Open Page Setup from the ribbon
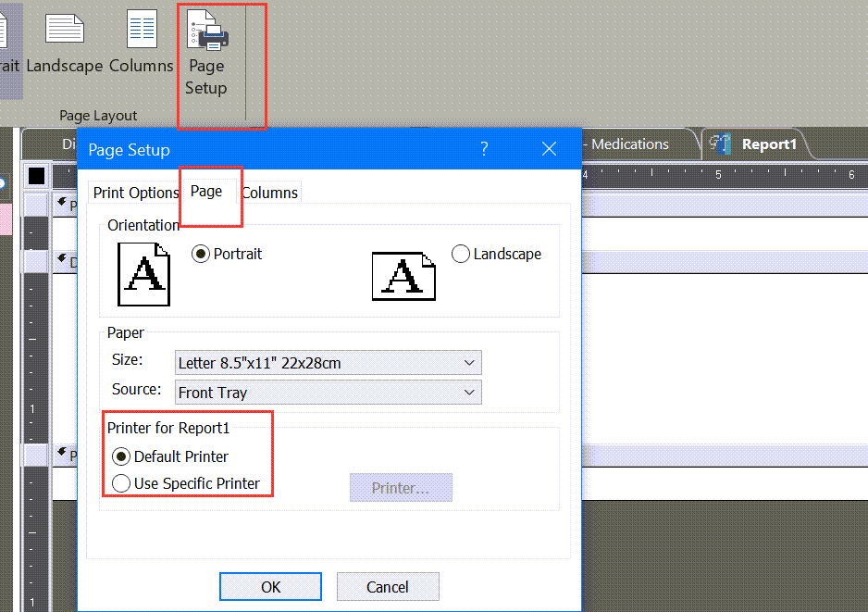Viewport: 868px width, 612px height. coord(206,53)
